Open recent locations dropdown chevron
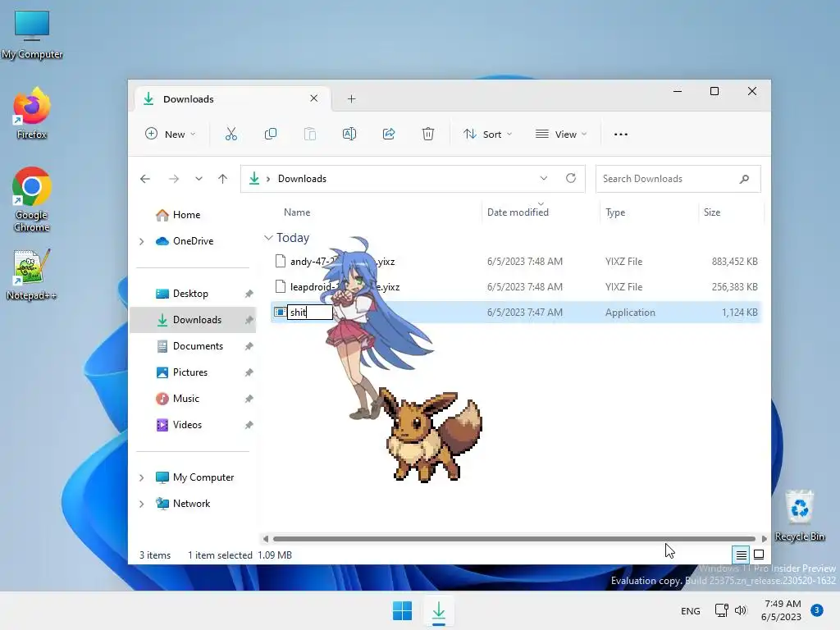The height and width of the screenshot is (630, 840). coord(199,179)
